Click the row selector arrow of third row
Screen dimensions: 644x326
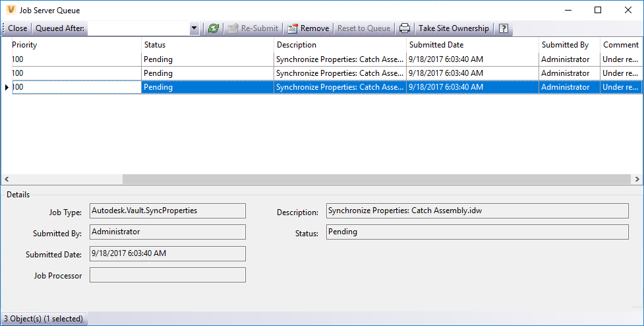pos(7,87)
